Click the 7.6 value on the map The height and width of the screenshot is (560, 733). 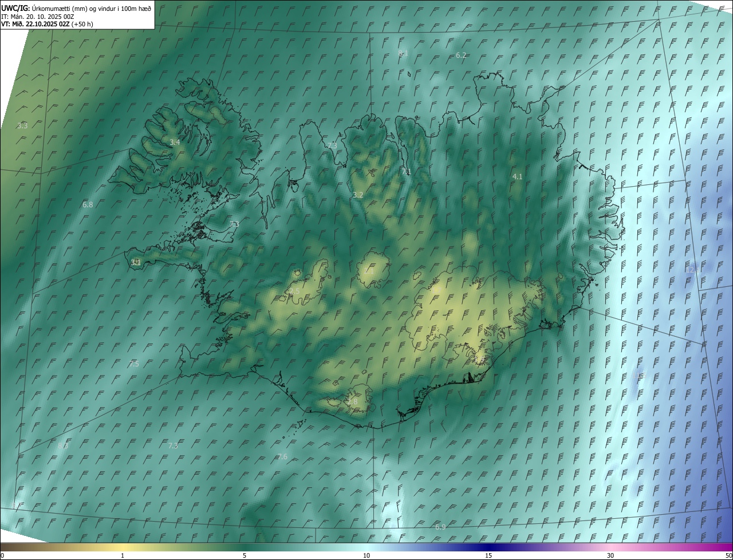click(x=282, y=456)
